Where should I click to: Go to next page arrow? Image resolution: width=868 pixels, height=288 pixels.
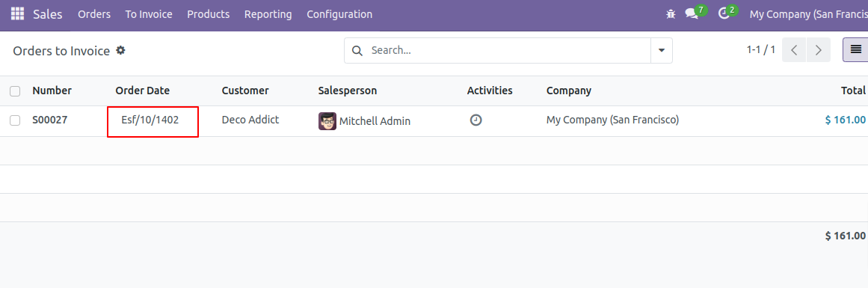click(818, 50)
